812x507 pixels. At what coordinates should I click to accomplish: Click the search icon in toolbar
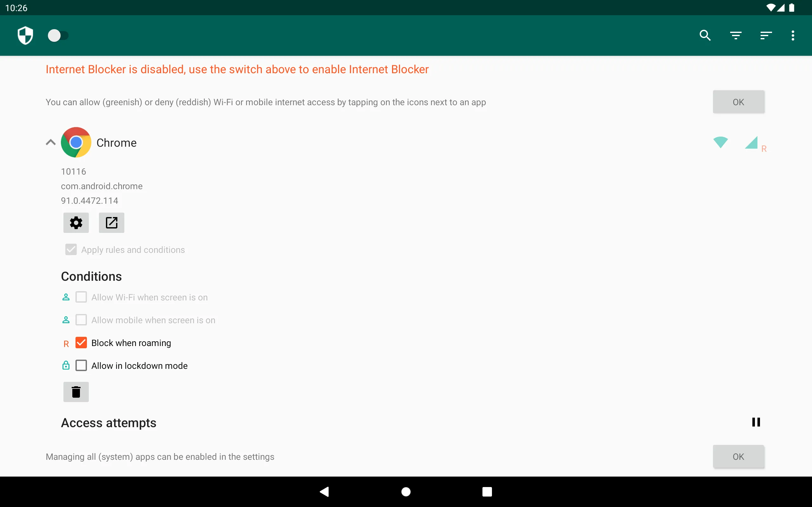(x=704, y=35)
